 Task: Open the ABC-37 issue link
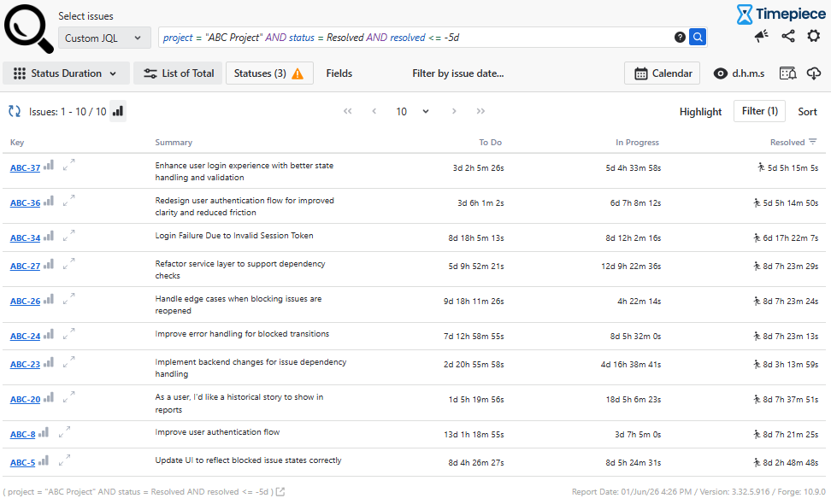[25, 167]
